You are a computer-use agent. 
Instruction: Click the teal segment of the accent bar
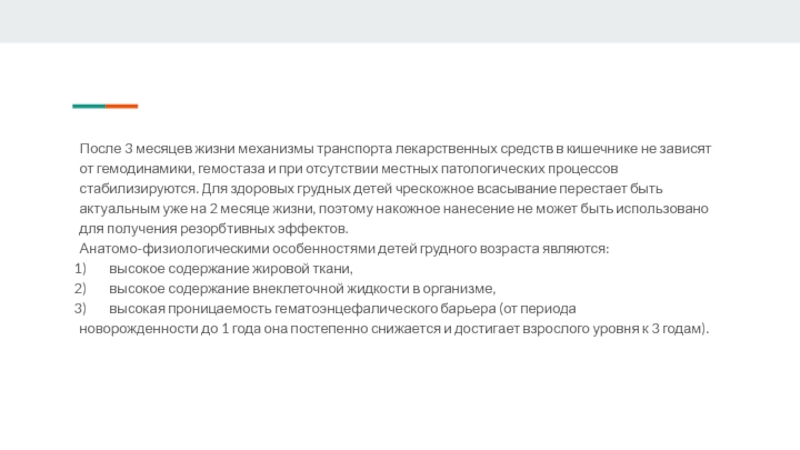[x=88, y=106]
